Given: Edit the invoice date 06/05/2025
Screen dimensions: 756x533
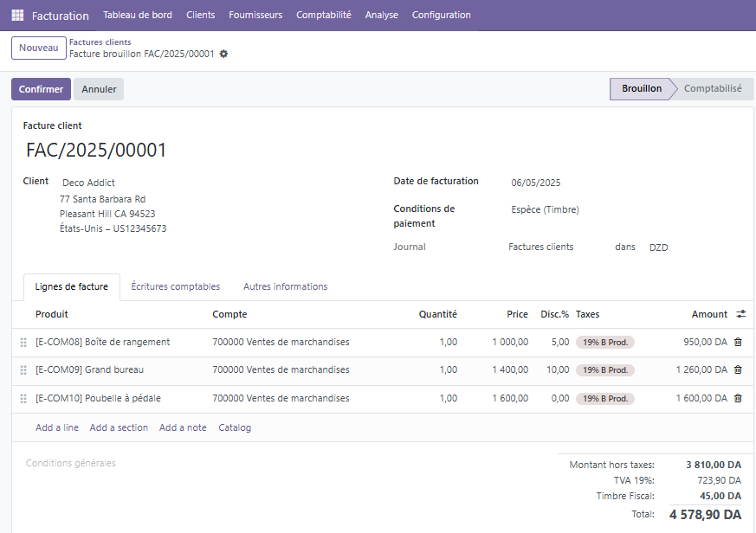Looking at the screenshot, I should click(x=536, y=183).
